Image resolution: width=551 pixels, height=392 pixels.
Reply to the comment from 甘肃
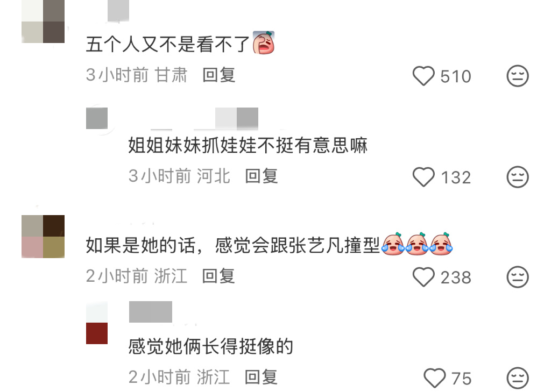[218, 75]
